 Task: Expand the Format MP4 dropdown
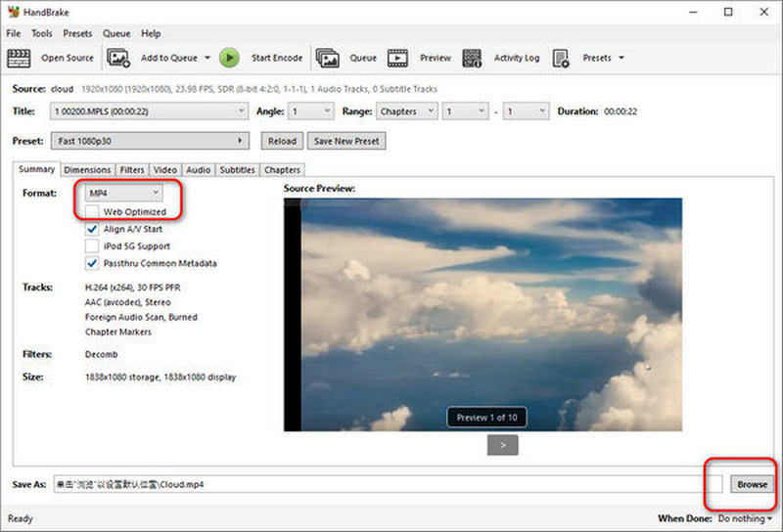[x=123, y=193]
